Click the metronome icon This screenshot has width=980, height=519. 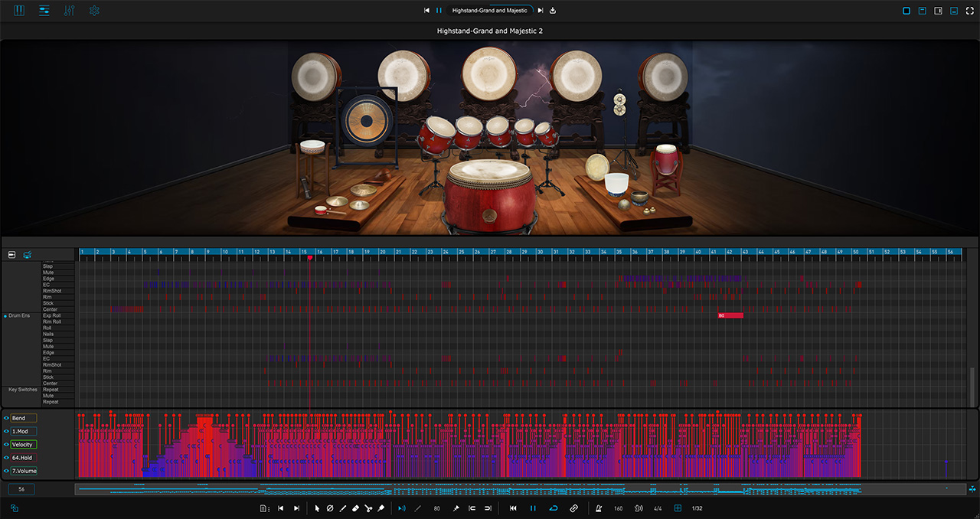point(599,508)
